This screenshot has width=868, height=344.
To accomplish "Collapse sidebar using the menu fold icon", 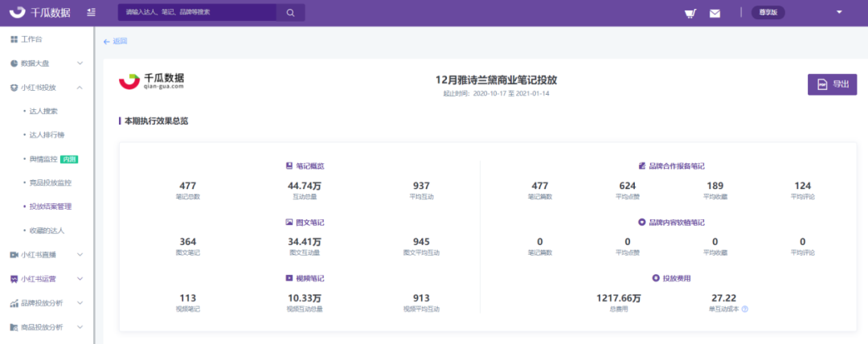I will pos(92,12).
